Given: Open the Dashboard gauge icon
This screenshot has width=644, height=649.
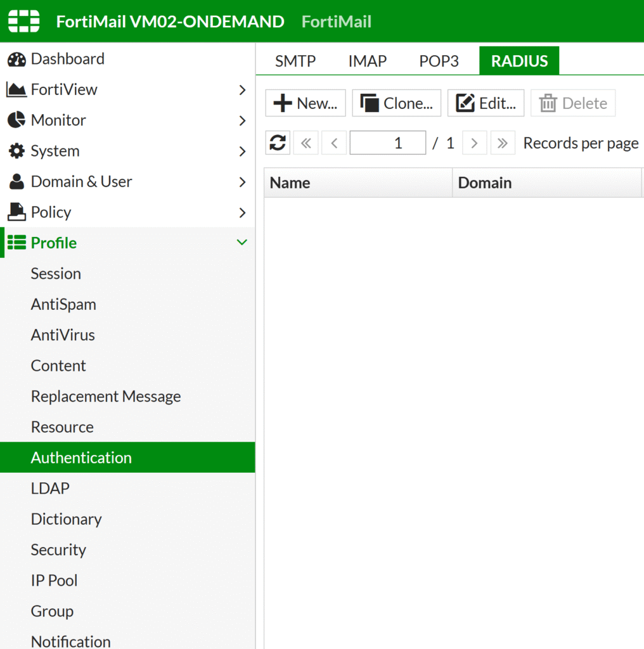Looking at the screenshot, I should tap(17, 59).
